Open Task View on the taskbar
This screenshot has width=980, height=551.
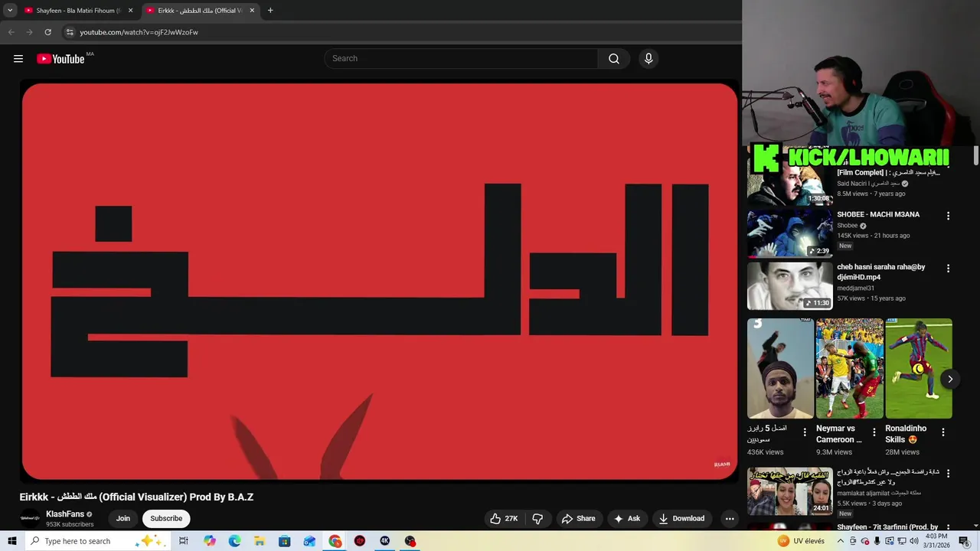(x=184, y=541)
